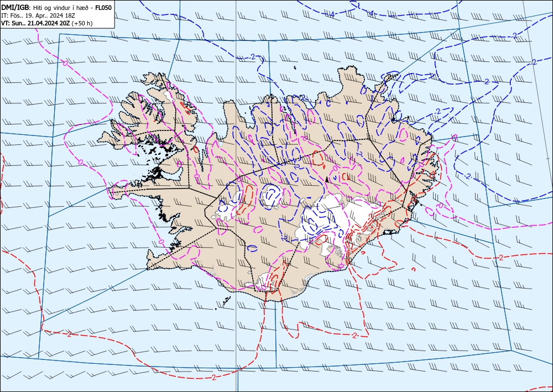This screenshot has width=553, height=392.
Task: Click the black triangle marker on the map
Action: (327, 180)
